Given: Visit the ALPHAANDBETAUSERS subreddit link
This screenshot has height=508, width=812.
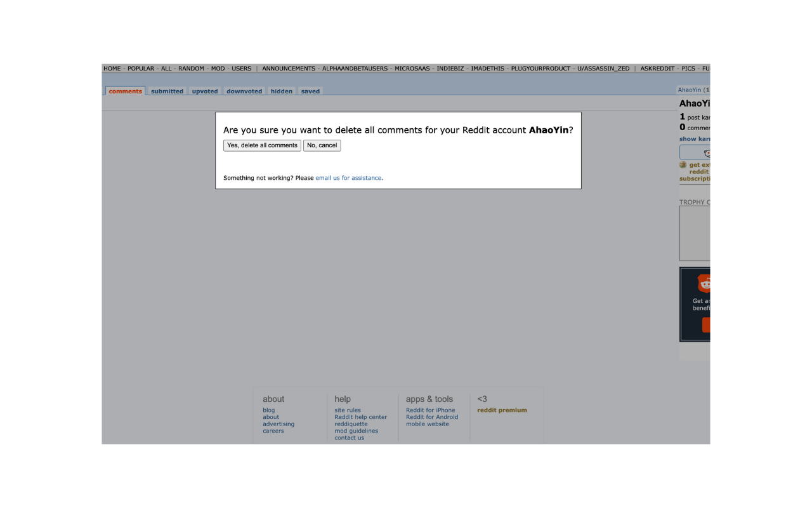Looking at the screenshot, I should [355, 69].
